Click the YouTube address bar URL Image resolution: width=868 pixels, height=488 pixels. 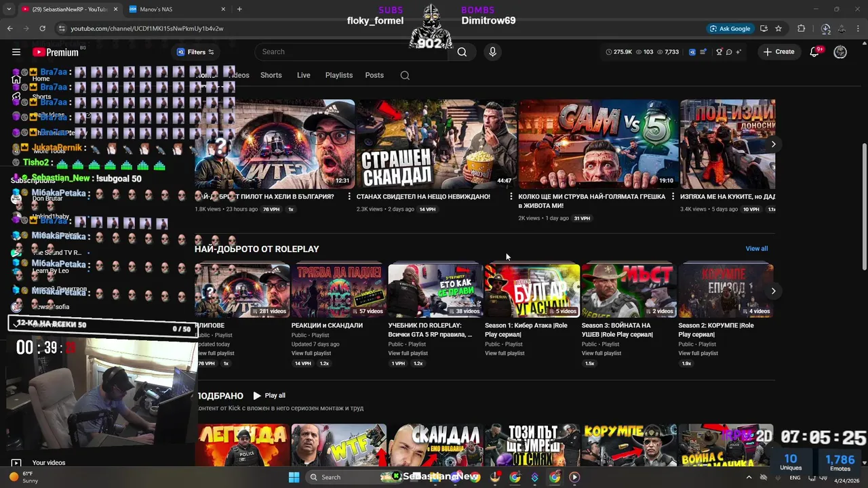coord(147,28)
